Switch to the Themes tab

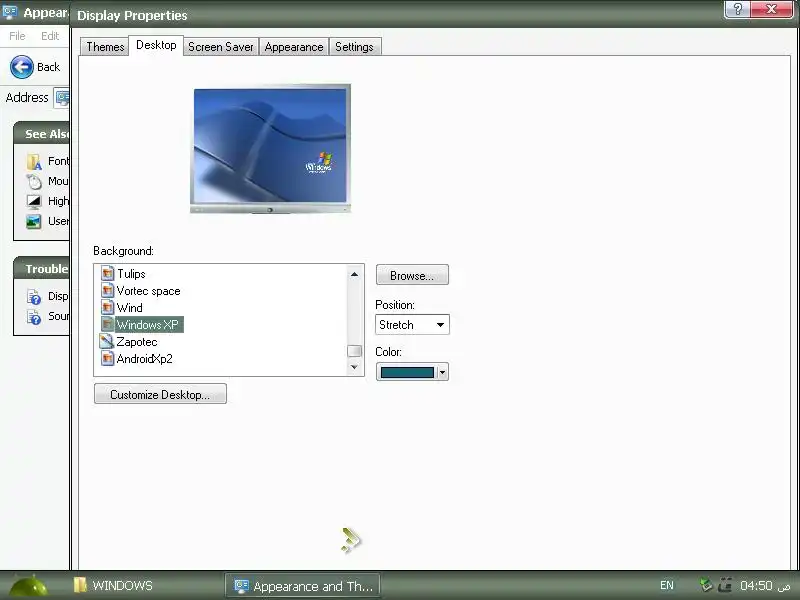coord(105,47)
